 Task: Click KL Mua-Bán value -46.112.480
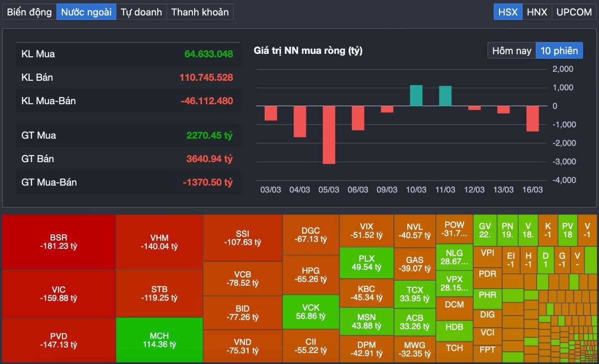pyautogui.click(x=207, y=101)
